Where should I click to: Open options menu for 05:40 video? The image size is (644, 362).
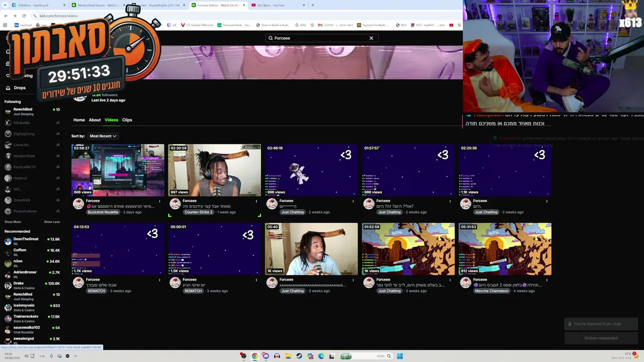pyautogui.click(x=353, y=280)
